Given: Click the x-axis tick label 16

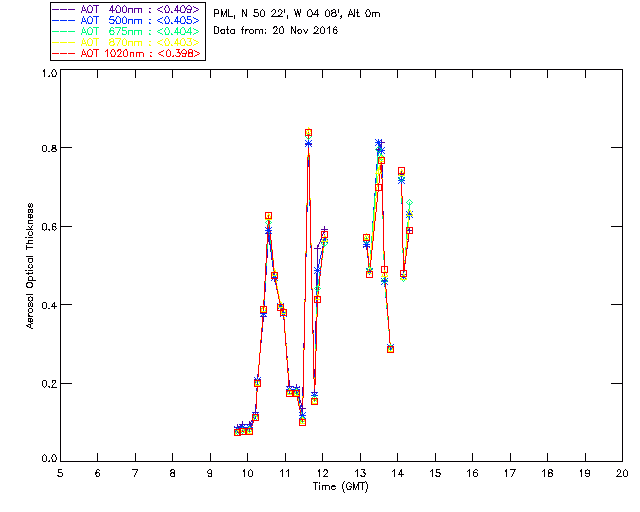Looking at the screenshot, I should pyautogui.click(x=472, y=472).
